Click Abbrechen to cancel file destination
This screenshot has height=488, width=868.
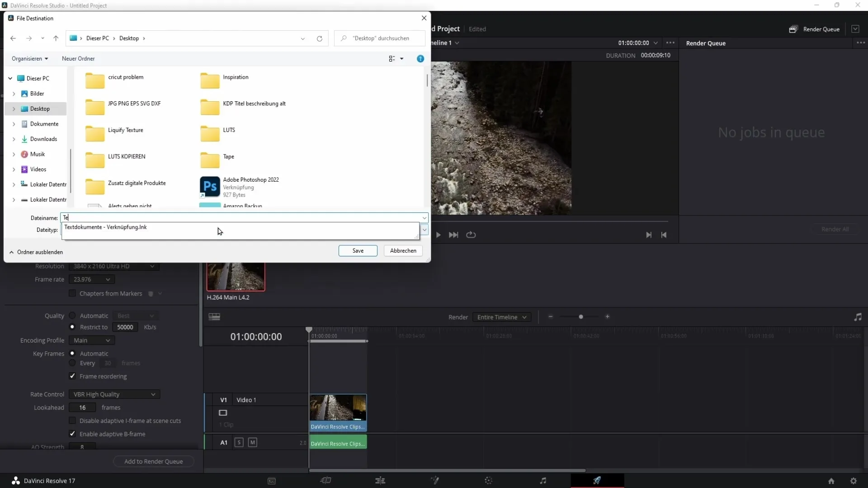403,250
